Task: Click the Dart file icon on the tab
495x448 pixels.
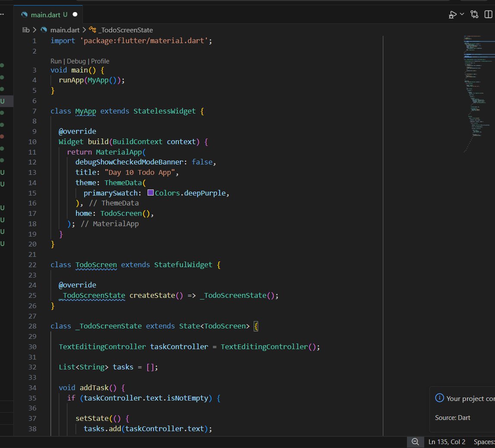Action: 24,15
